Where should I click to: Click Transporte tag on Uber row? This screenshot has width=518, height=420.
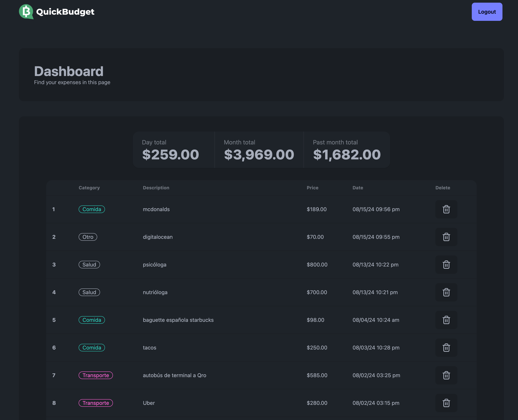tap(95, 403)
